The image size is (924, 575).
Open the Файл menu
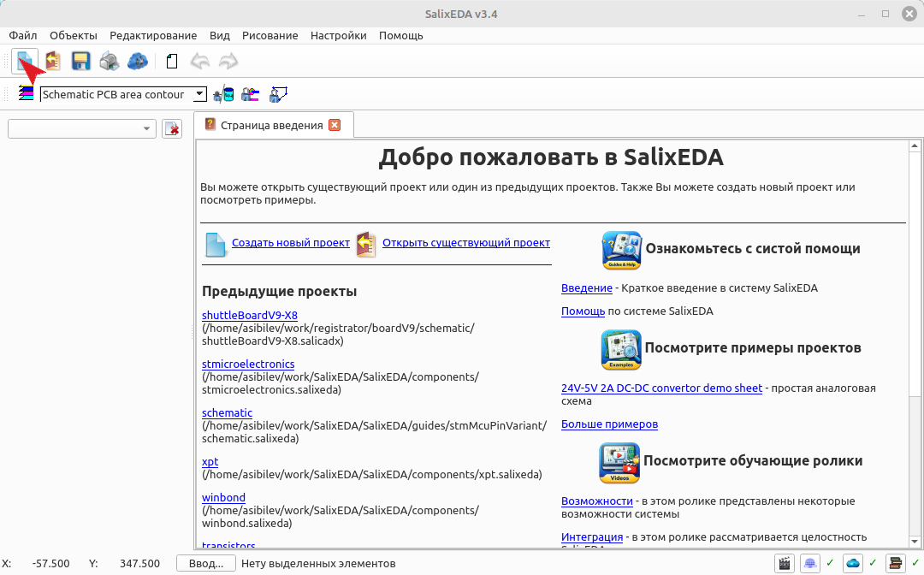click(23, 35)
